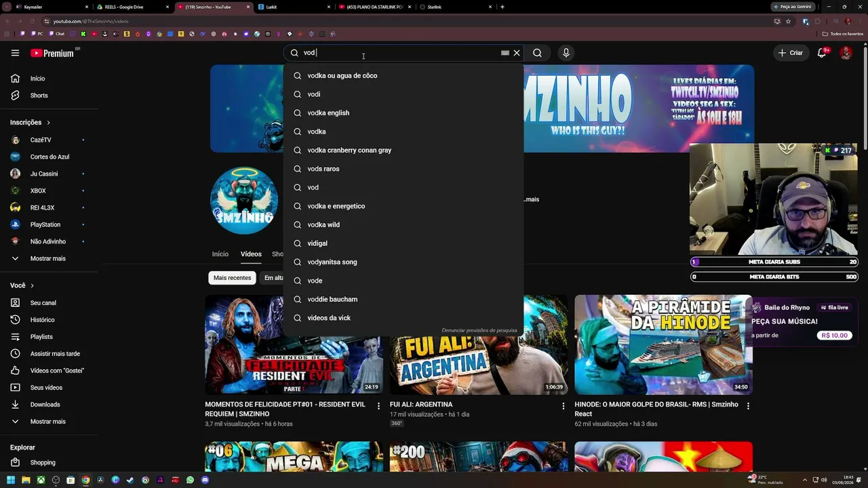
Task: Open Vídeos com "Gostei"
Action: [49, 371]
